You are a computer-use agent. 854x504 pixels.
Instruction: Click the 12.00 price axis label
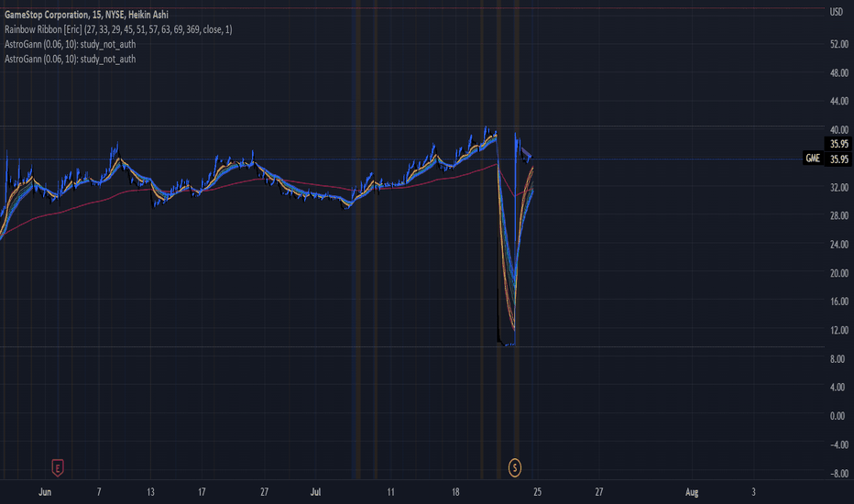(838, 330)
